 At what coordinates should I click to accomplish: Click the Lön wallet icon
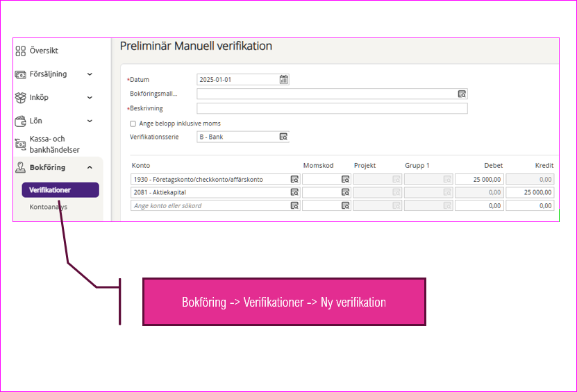pyautogui.click(x=20, y=121)
